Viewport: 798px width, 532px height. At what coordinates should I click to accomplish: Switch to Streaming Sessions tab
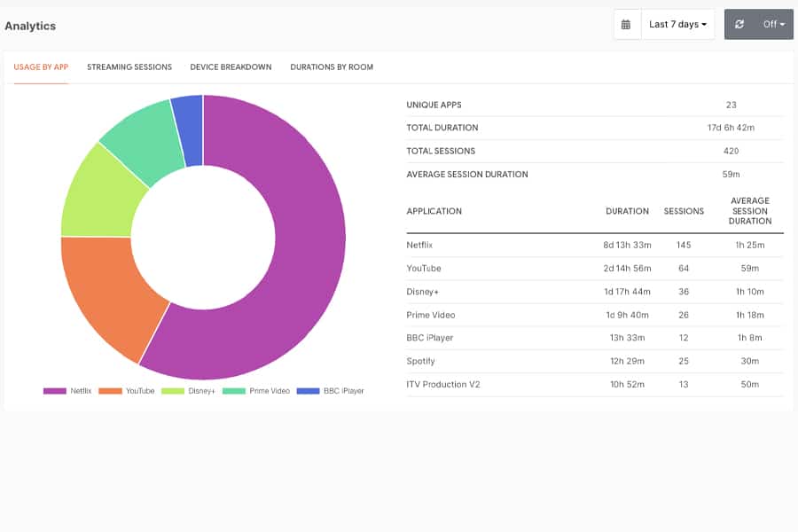pos(129,66)
